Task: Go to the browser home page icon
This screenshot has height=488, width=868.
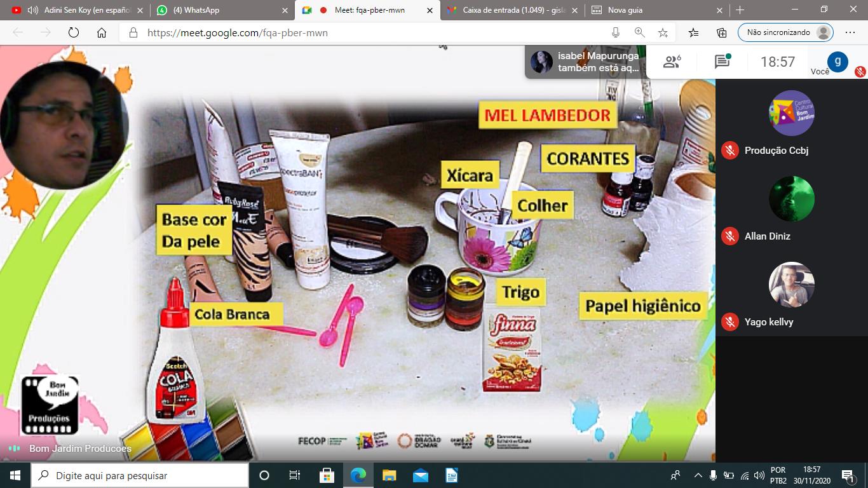Action: pyautogui.click(x=102, y=32)
